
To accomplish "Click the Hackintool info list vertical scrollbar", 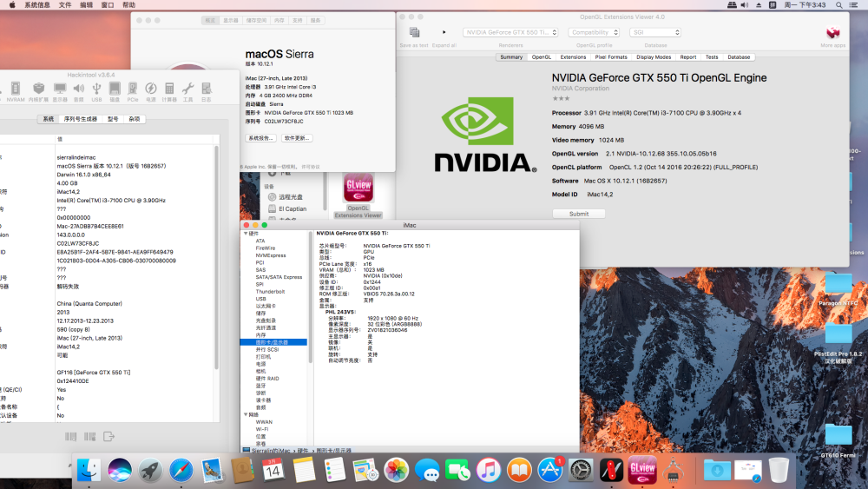I will 216,257.
